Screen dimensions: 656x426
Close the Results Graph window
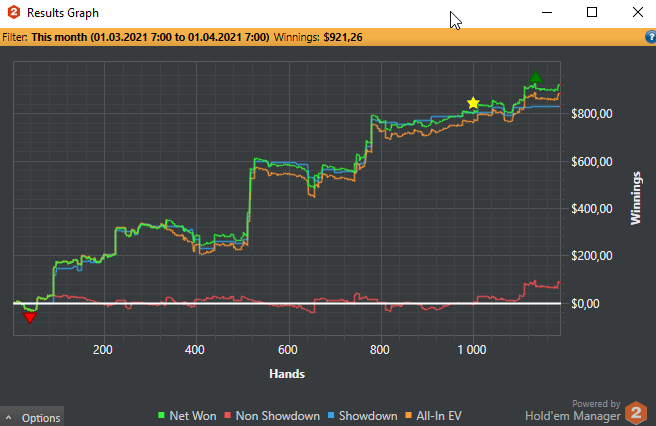638,13
